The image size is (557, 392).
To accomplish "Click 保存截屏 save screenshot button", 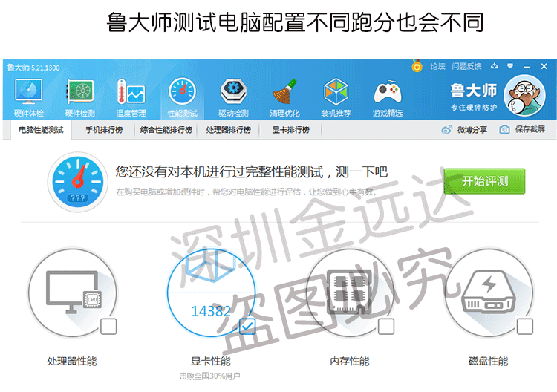I will [522, 130].
